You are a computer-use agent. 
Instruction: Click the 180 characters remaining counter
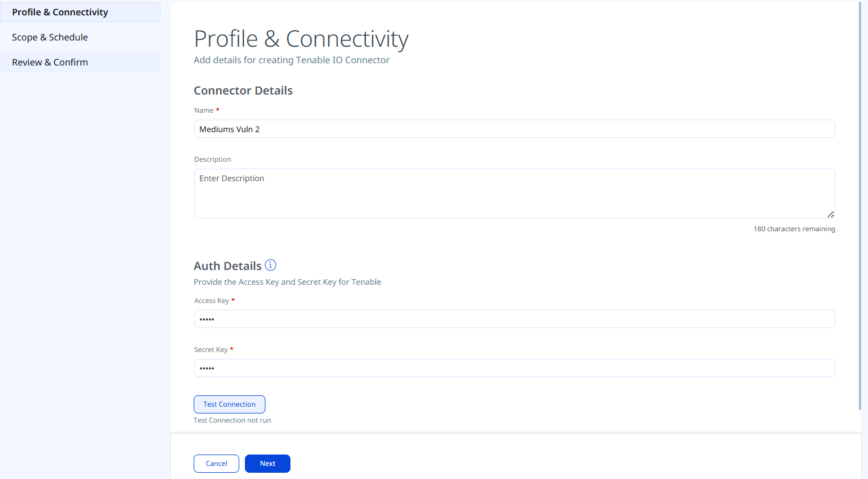795,229
